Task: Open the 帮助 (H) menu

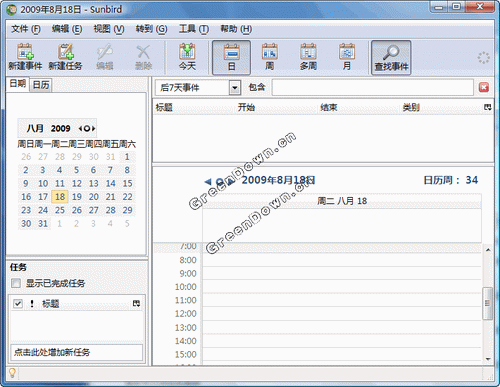Action: [236, 29]
